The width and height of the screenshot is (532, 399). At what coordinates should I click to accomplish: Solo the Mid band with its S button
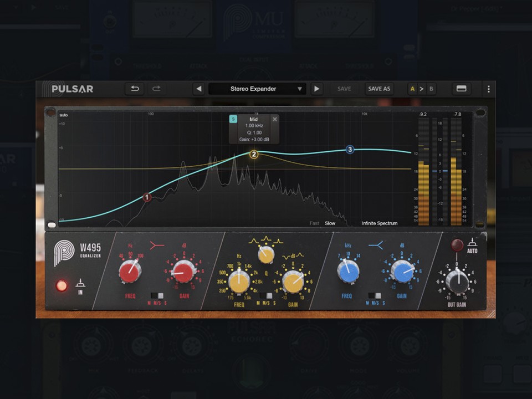(233, 119)
